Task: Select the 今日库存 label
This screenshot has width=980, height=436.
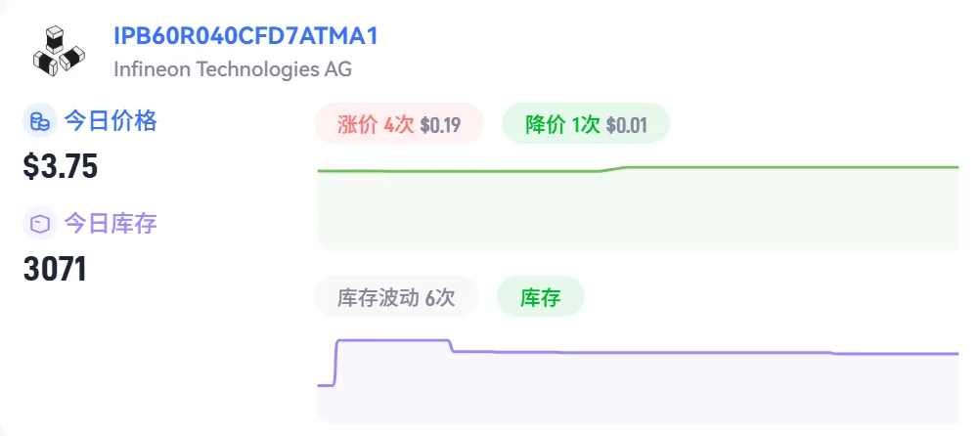Action: coord(111,223)
